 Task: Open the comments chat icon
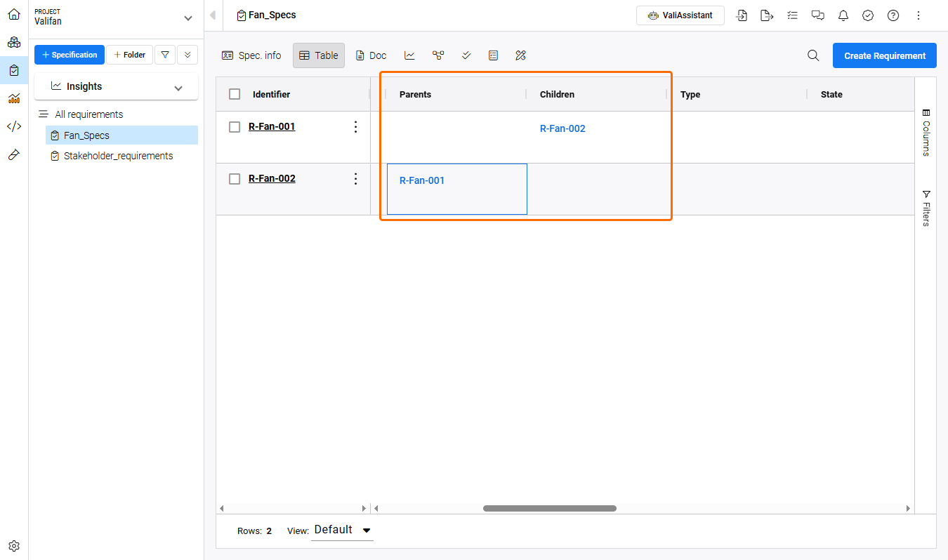coord(817,15)
